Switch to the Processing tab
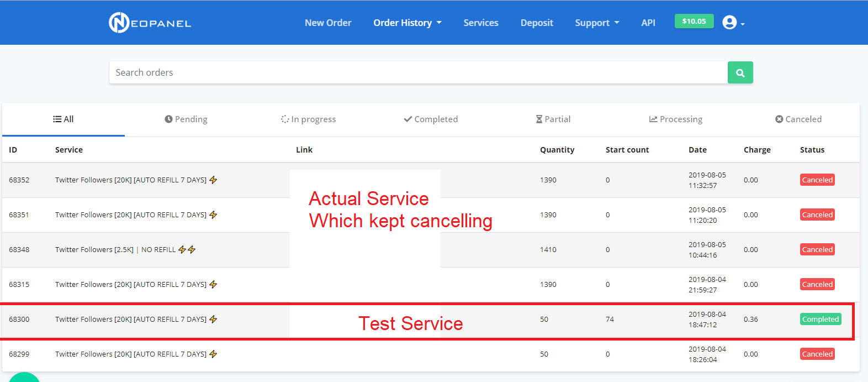The image size is (868, 382). click(676, 119)
